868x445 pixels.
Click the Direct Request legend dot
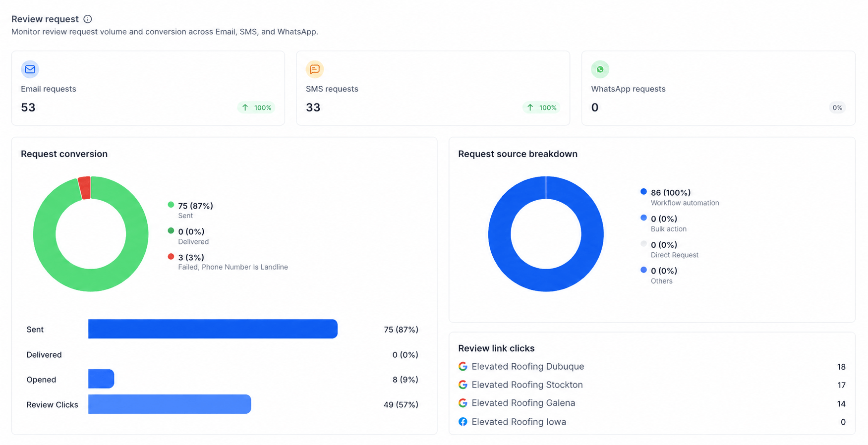pyautogui.click(x=643, y=244)
